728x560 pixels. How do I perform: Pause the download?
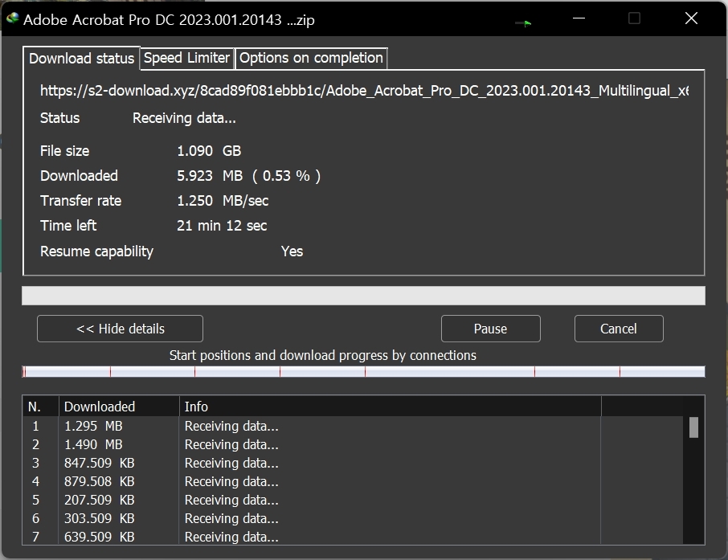point(490,329)
